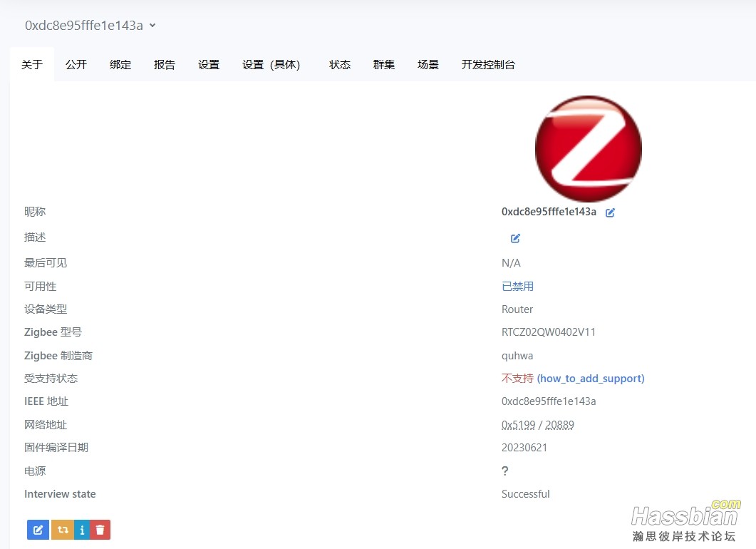Viewport: 756px width, 549px height.
Task: Click the Interview state value Successful
Action: pyautogui.click(x=526, y=494)
